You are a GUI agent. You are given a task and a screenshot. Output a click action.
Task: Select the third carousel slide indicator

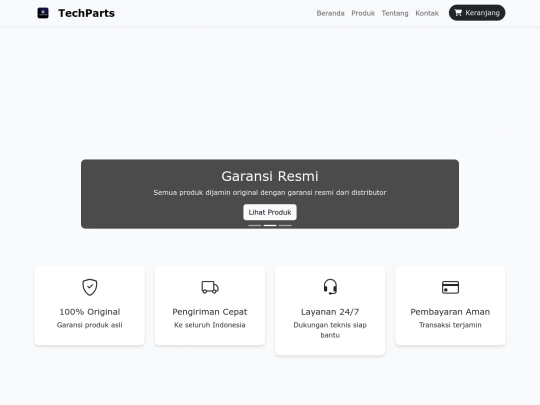(x=285, y=225)
